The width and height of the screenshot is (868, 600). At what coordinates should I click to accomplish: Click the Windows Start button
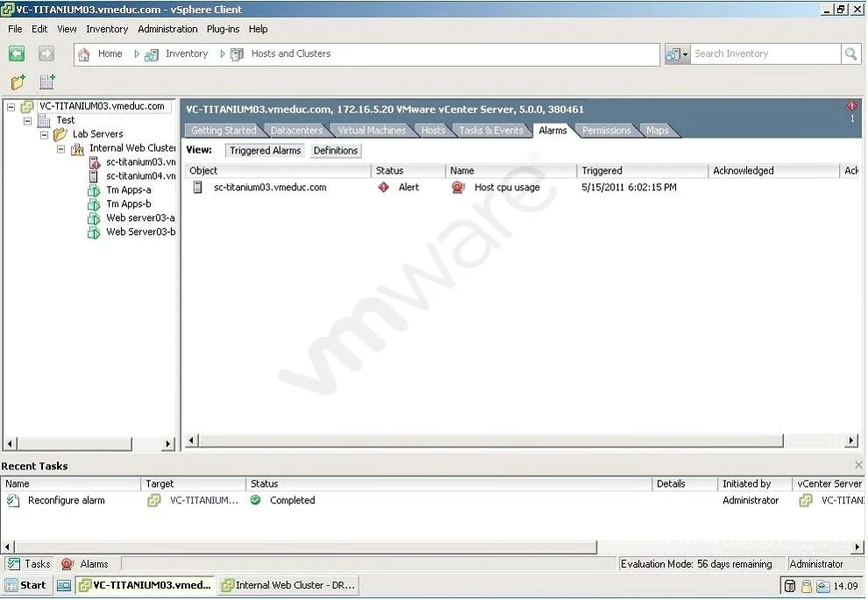click(25, 585)
